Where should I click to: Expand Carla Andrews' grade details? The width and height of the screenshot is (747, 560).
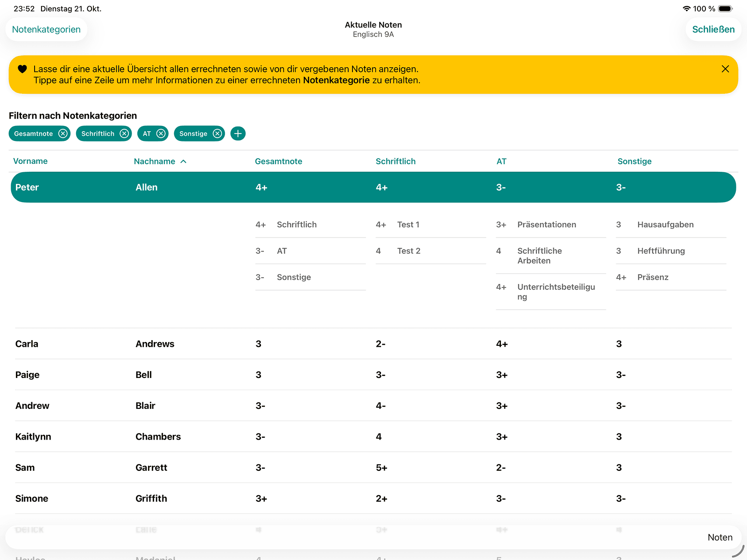pos(373,344)
